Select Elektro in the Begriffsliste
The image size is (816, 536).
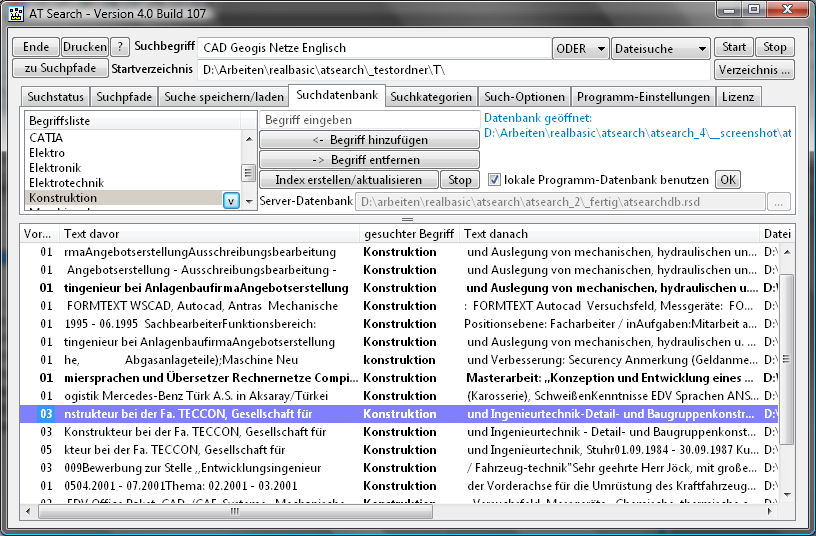[133, 153]
